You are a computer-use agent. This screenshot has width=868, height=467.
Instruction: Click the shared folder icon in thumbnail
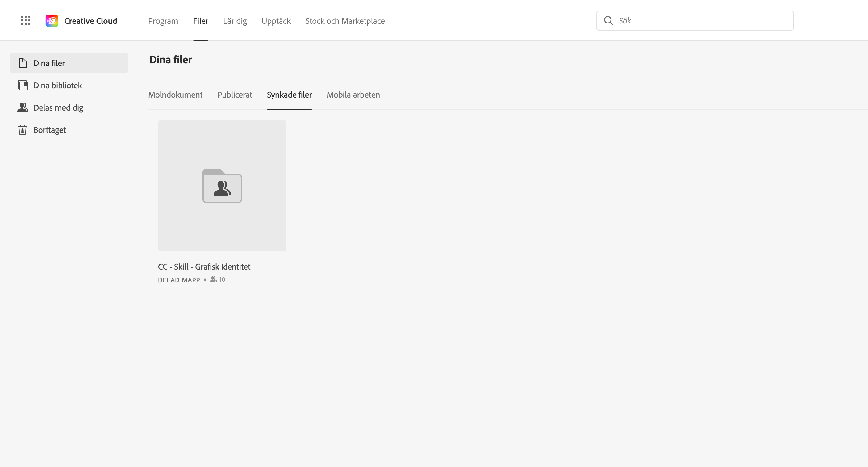[222, 186]
